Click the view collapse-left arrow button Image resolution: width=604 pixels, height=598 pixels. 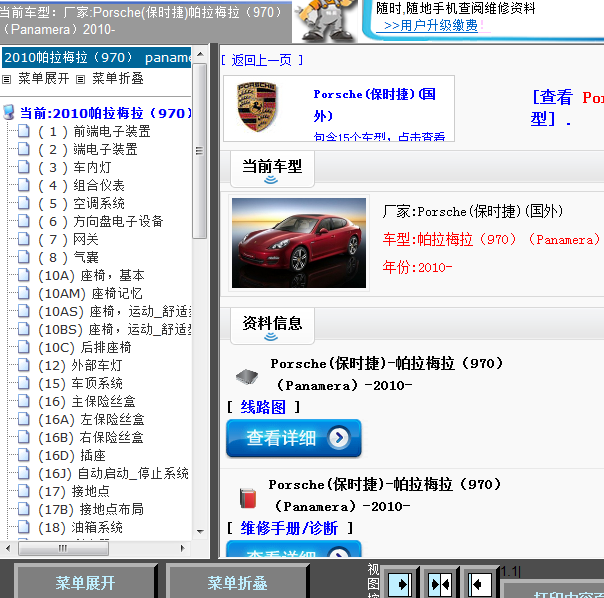[x=480, y=585]
